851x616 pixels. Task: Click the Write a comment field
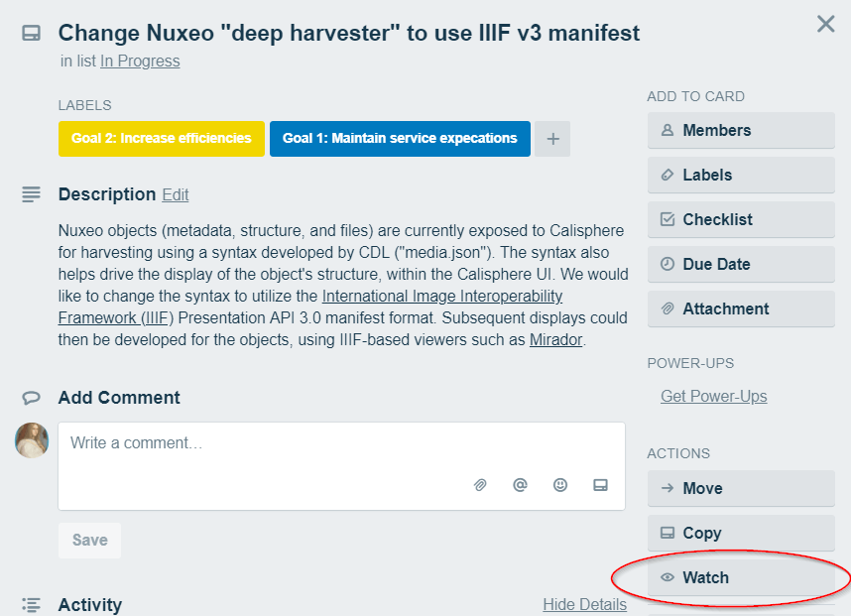click(341, 466)
